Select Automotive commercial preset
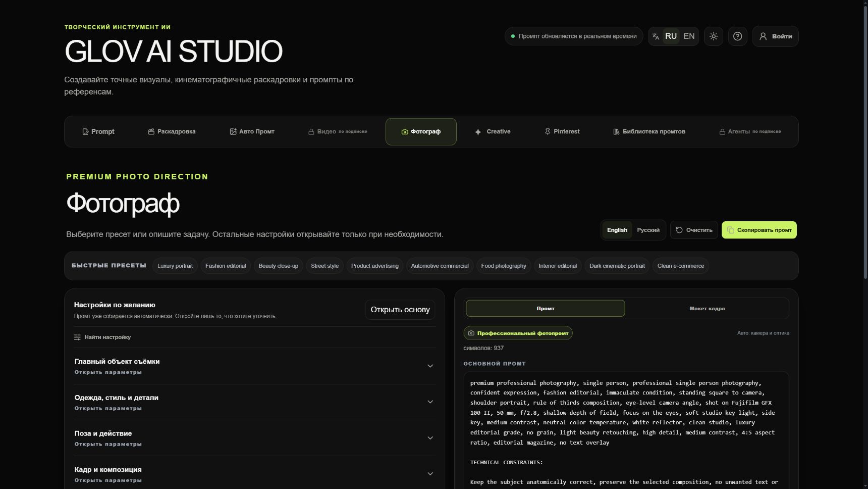 (440, 266)
